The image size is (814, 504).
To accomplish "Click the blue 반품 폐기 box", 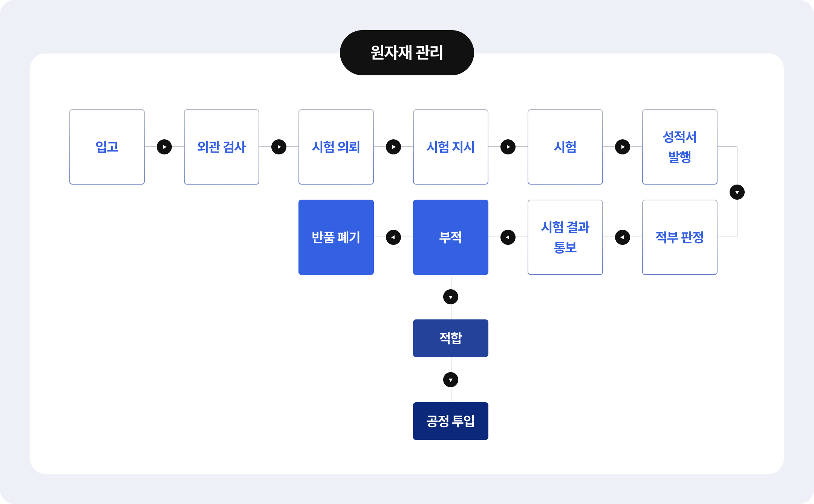I will (x=336, y=237).
